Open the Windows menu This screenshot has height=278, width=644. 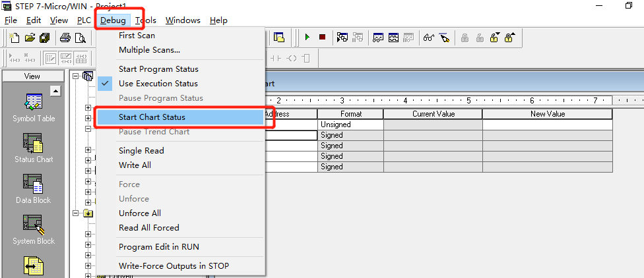[x=183, y=20]
